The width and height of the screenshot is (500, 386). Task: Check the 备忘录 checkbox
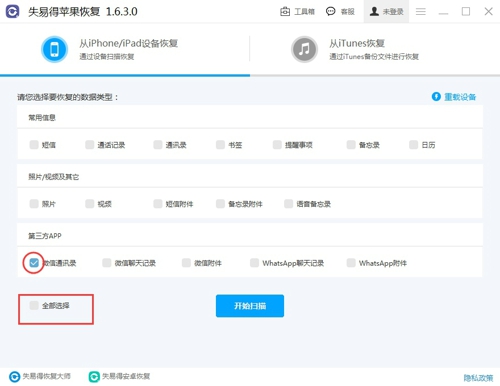pyautogui.click(x=351, y=145)
